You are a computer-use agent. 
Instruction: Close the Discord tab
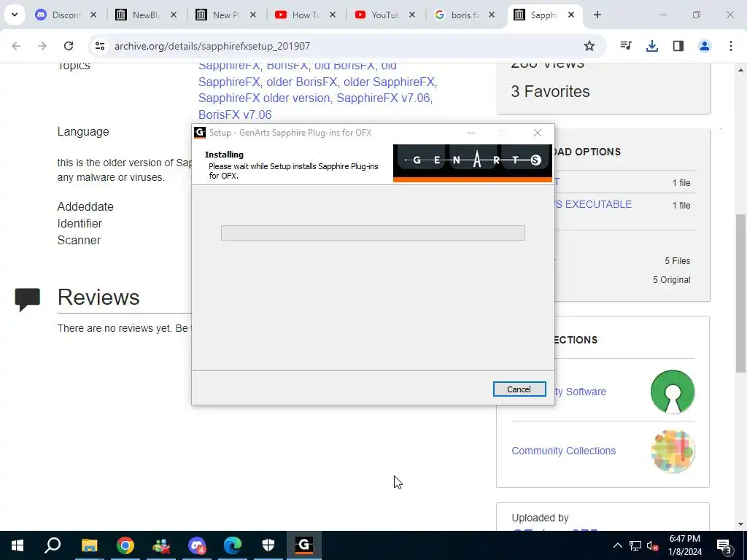coord(93,15)
